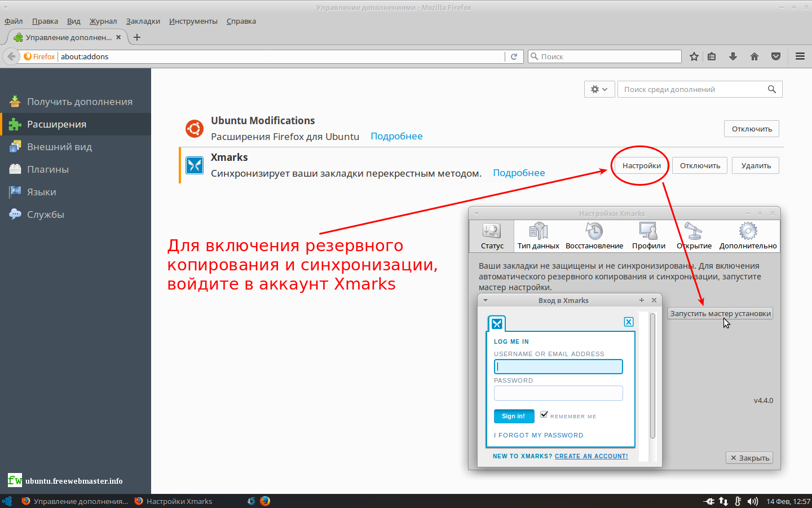Click the Pocket toolbar icon

(776, 56)
